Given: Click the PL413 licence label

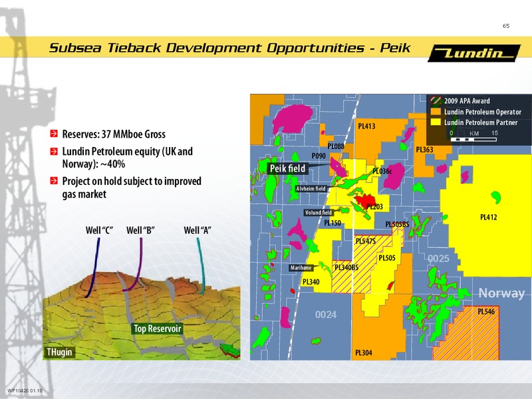Looking at the screenshot, I should (367, 126).
